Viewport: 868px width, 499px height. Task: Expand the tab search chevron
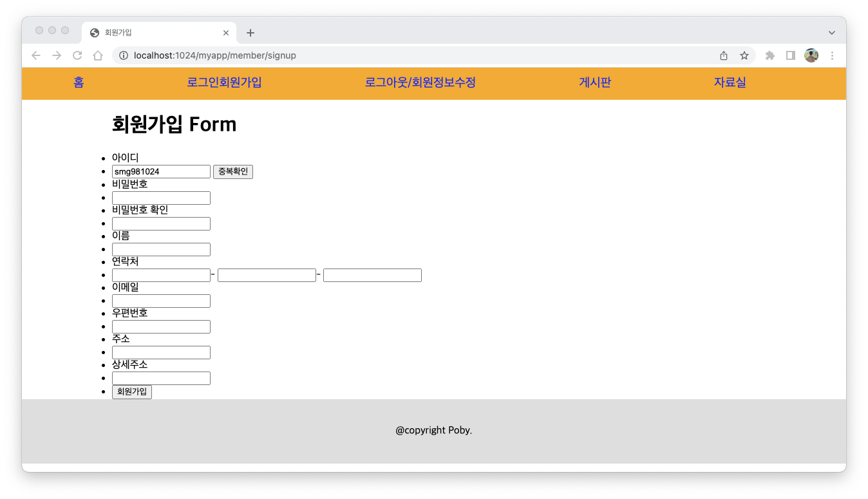tap(832, 33)
